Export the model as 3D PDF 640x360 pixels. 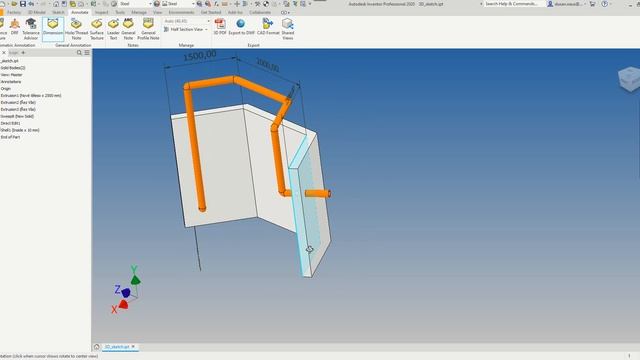coord(220,27)
